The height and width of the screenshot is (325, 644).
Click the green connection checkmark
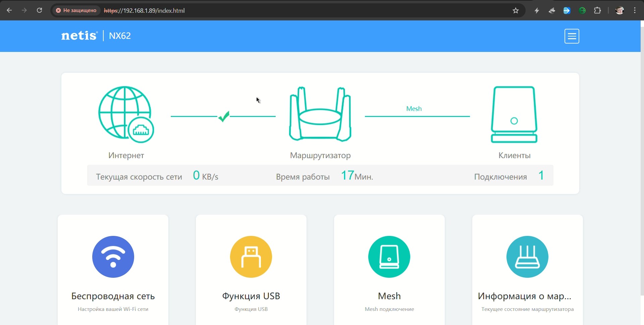point(224,116)
